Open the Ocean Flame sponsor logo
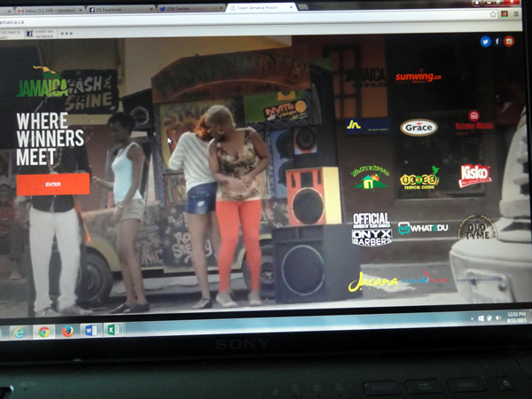532x399 pixels. (425, 278)
